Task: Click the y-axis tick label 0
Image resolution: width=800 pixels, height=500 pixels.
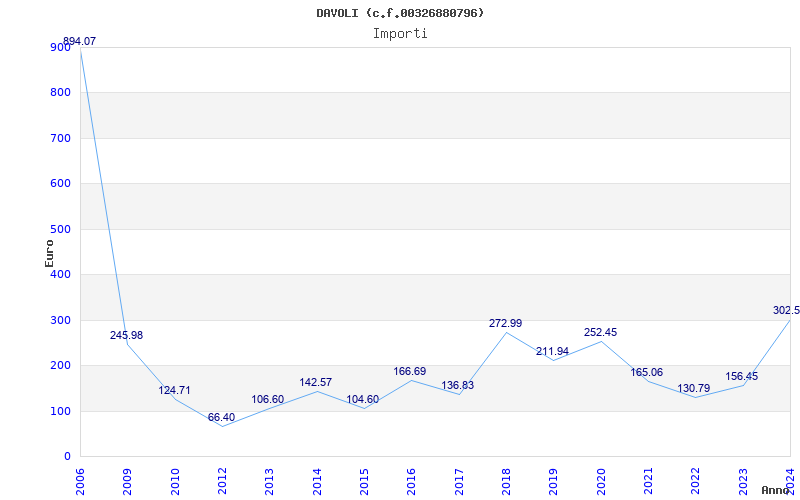Action: point(67,457)
